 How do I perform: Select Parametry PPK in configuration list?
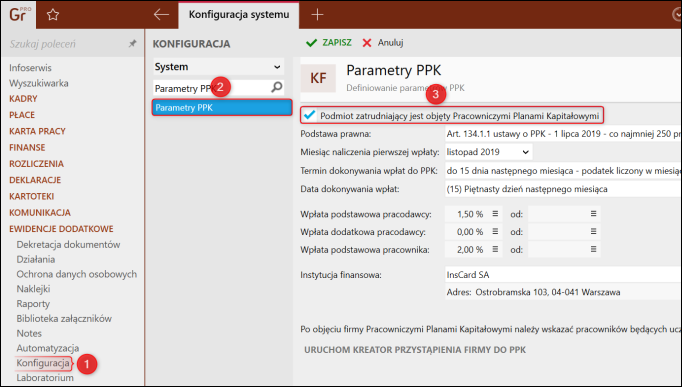[x=222, y=107]
